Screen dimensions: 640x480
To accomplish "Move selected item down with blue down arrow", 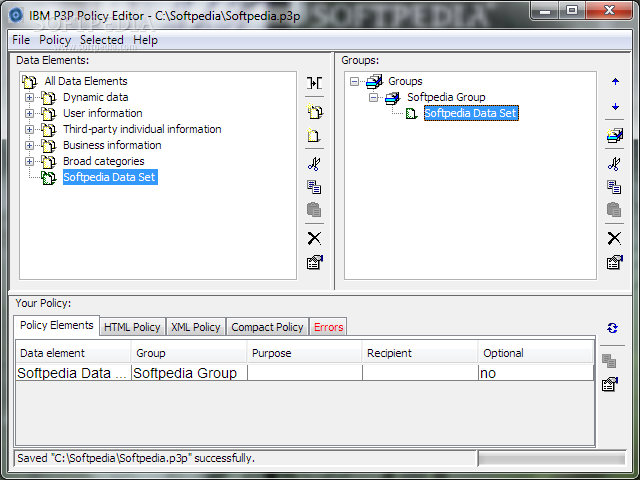I will click(x=616, y=107).
